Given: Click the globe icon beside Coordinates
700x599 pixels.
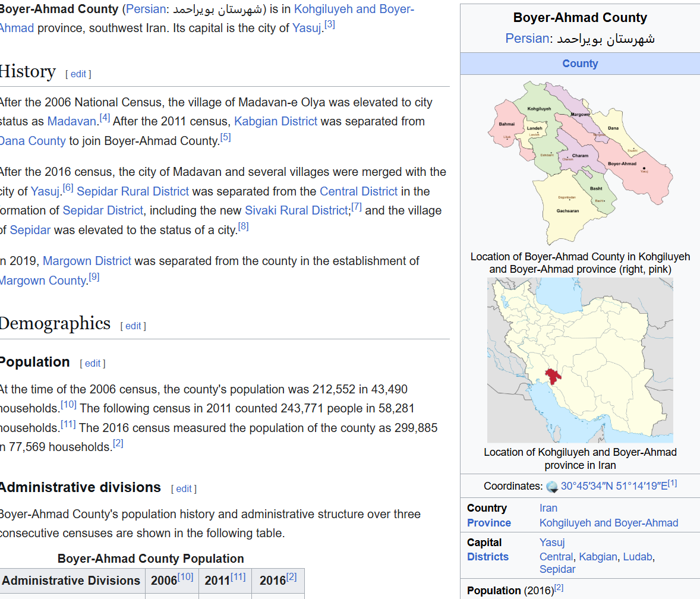Looking at the screenshot, I should tap(552, 487).
